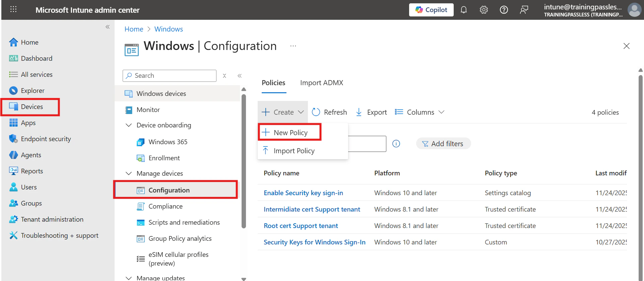Click the Copilot button

coord(431,10)
